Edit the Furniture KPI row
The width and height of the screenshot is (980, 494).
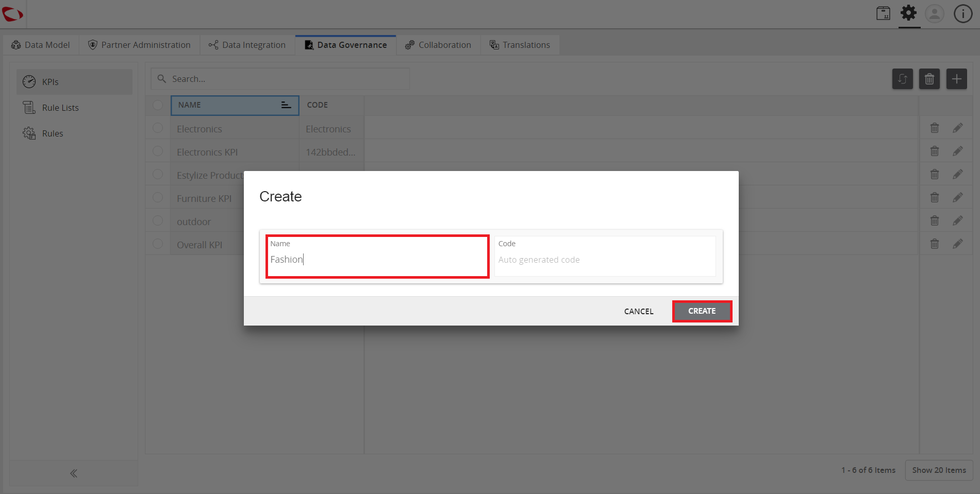pos(958,197)
